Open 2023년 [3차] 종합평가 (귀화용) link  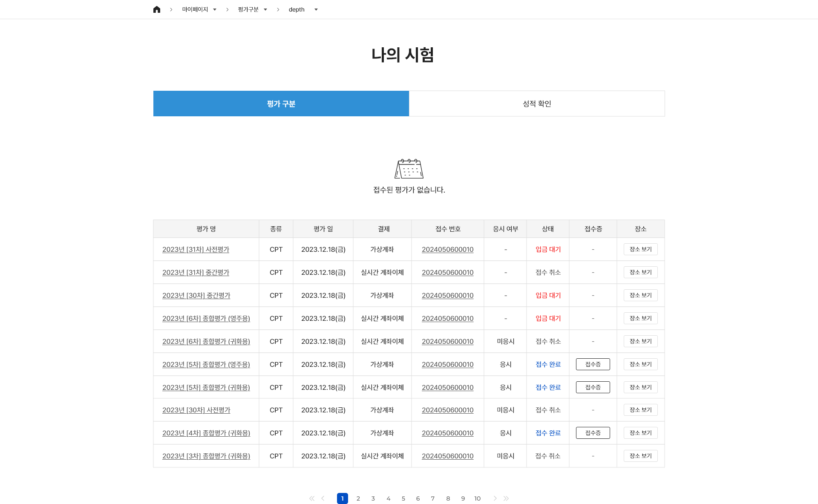click(206, 456)
